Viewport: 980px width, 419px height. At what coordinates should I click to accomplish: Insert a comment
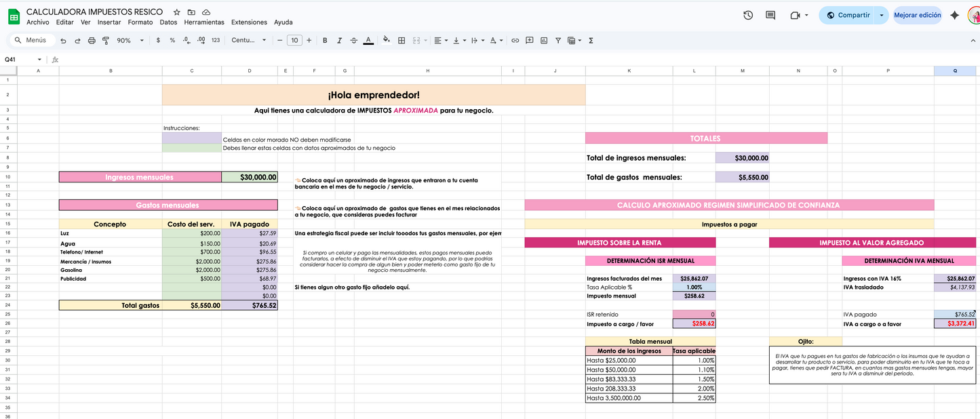tap(528, 40)
